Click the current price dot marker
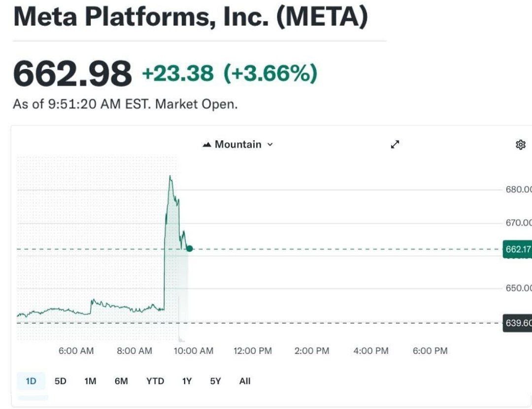This screenshot has width=532, height=409. 190,248
